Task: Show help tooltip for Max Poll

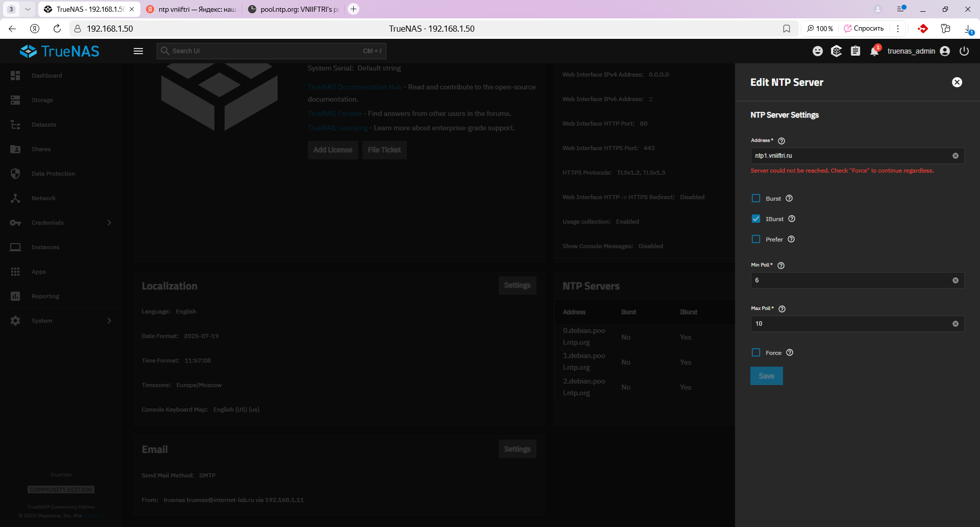Action: (782, 309)
